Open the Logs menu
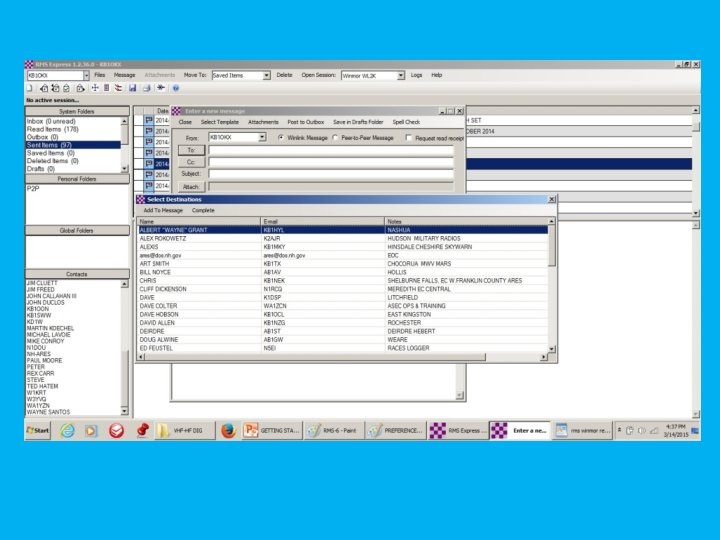Image resolution: width=720 pixels, height=540 pixels. tap(416, 75)
